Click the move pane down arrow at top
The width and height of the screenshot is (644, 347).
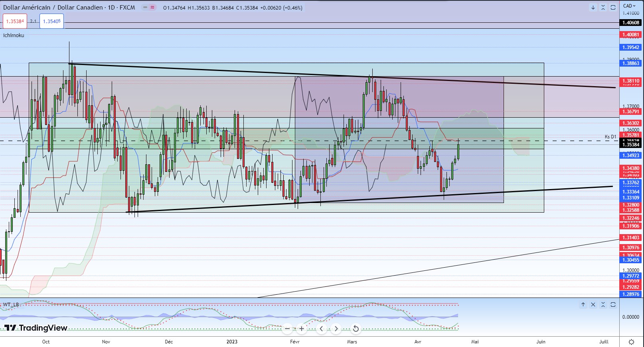(x=593, y=8)
